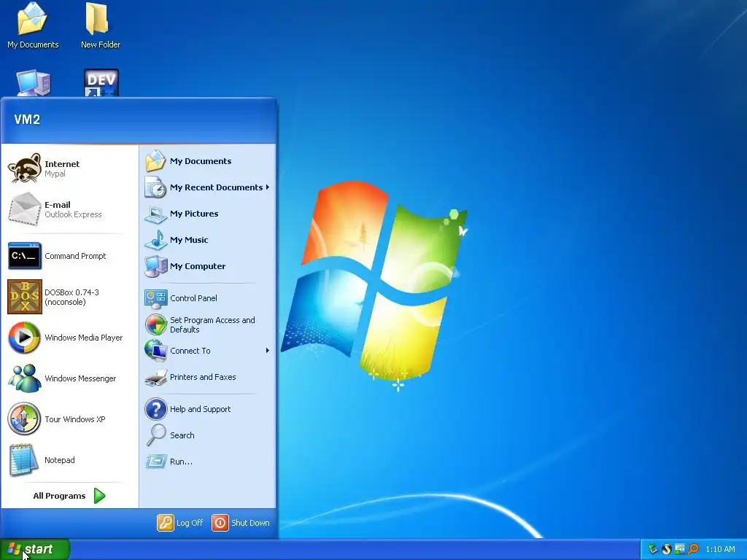
Task: Click the tray magnifier icon beside the clock
Action: coord(693,549)
